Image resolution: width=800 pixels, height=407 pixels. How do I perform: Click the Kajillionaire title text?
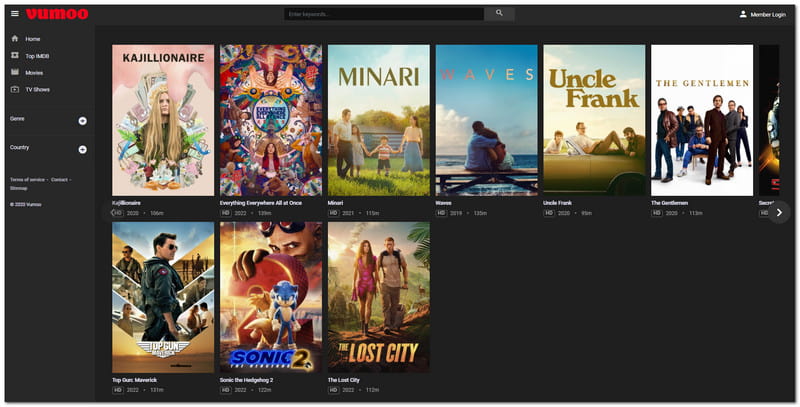coord(126,203)
